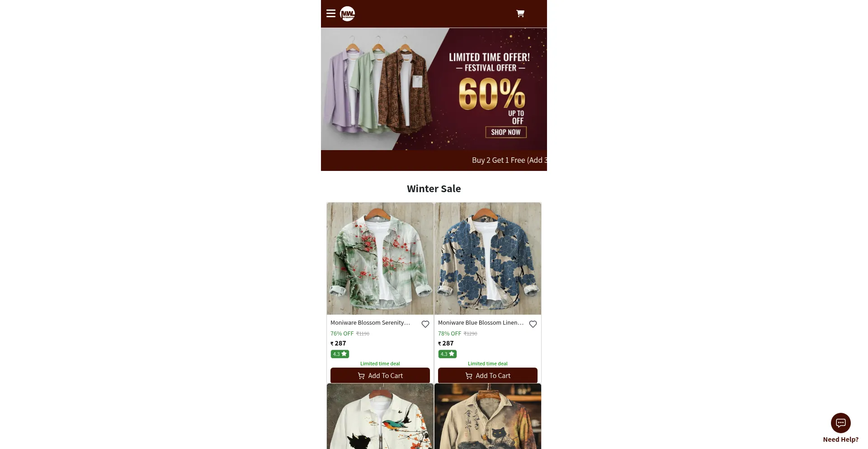Image resolution: width=868 pixels, height=449 pixels.
Task: Add Blossom Serenity shirt to cart
Action: pos(380,375)
